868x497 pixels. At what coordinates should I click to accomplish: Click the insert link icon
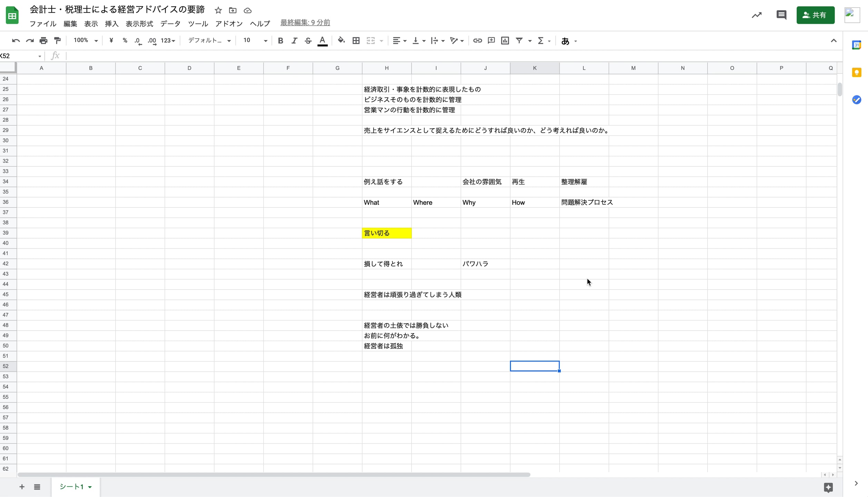click(x=477, y=41)
